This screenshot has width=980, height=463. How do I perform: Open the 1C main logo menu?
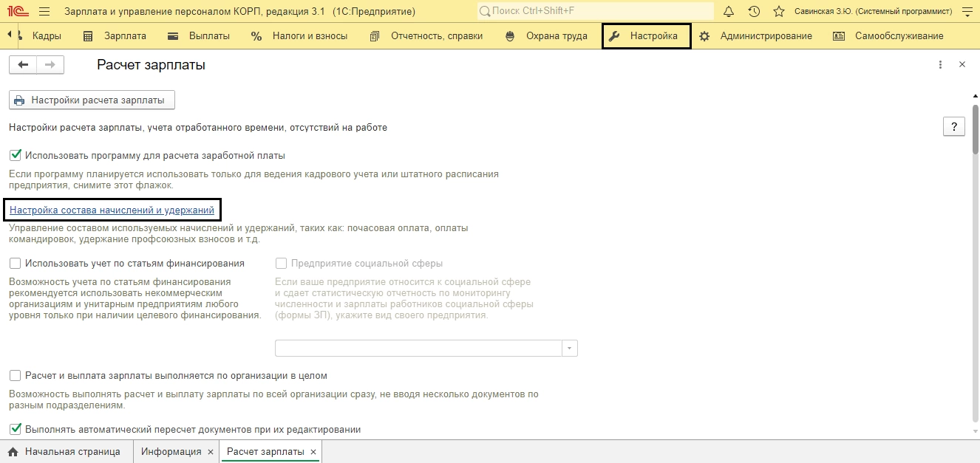pos(18,12)
